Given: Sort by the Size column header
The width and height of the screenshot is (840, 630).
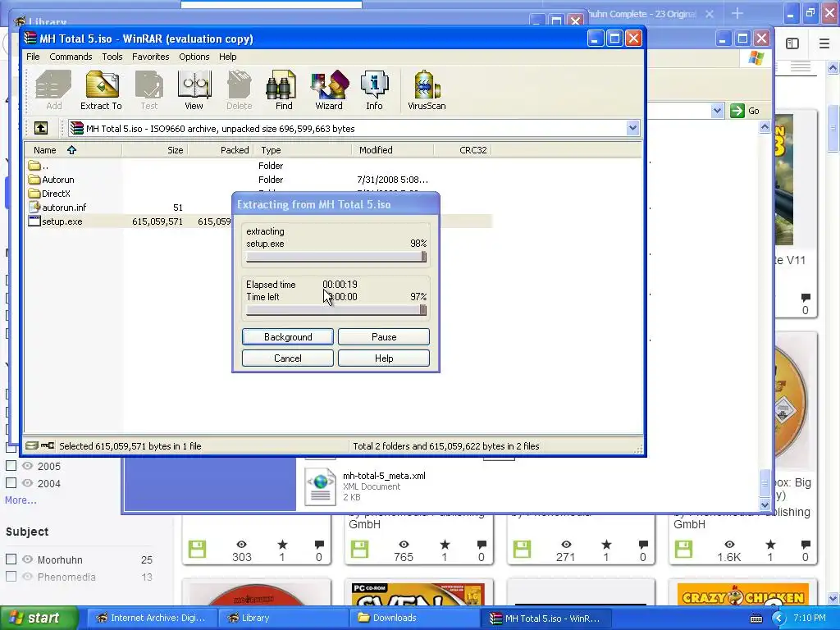Looking at the screenshot, I should pos(154,150).
